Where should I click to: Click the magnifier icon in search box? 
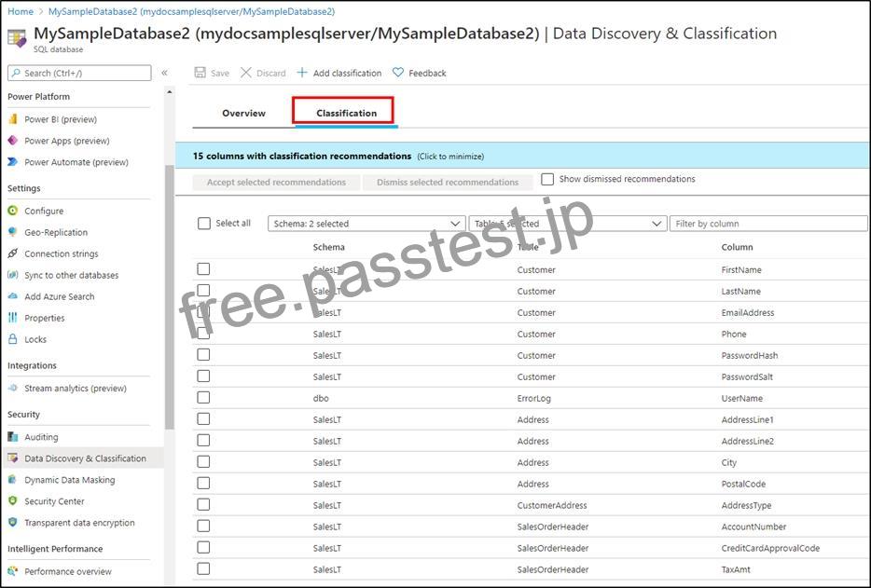coord(16,73)
